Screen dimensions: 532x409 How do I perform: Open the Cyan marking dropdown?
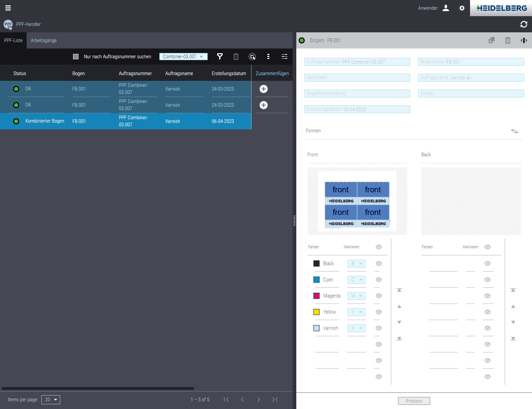356,280
